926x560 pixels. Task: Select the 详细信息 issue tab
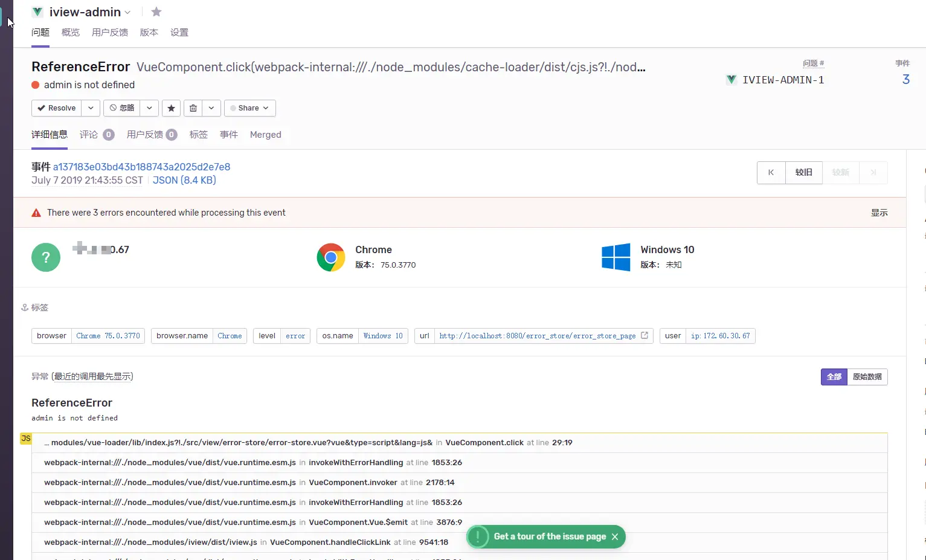50,135
